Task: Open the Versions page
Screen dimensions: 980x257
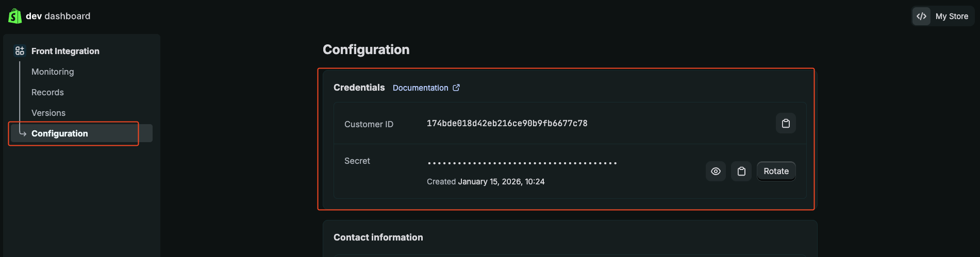Action: [48, 113]
